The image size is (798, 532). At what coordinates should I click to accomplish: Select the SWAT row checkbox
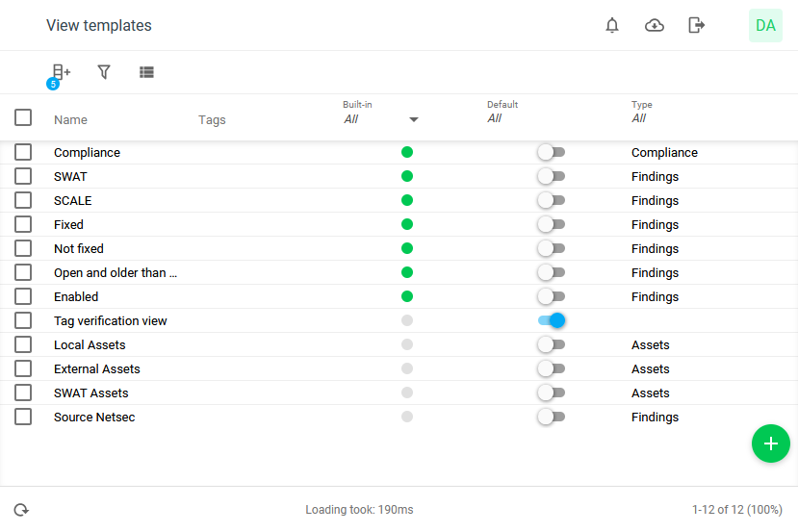23,177
